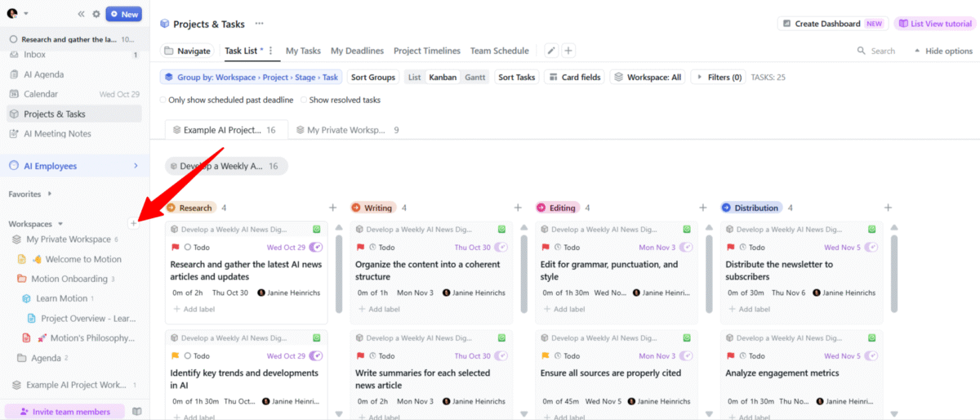Viewport: 980px width, 420px height.
Task: Click the settings gear icon in sidebar
Action: [x=96, y=14]
